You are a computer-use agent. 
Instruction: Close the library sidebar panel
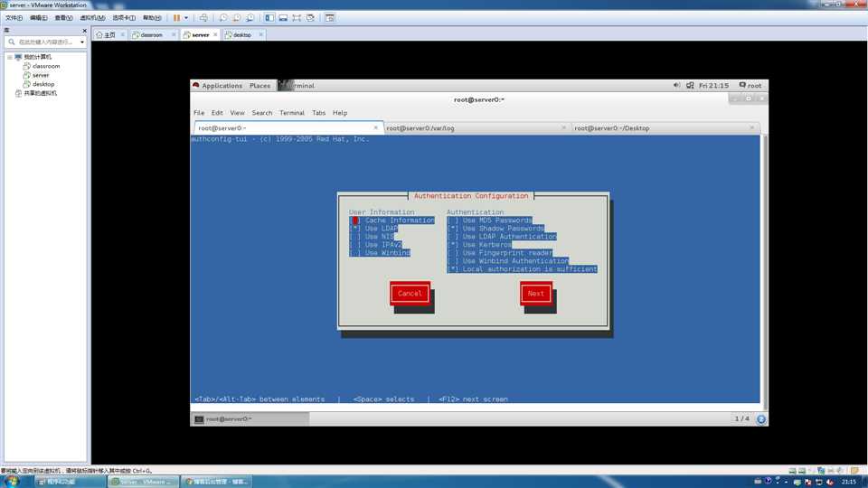point(84,31)
